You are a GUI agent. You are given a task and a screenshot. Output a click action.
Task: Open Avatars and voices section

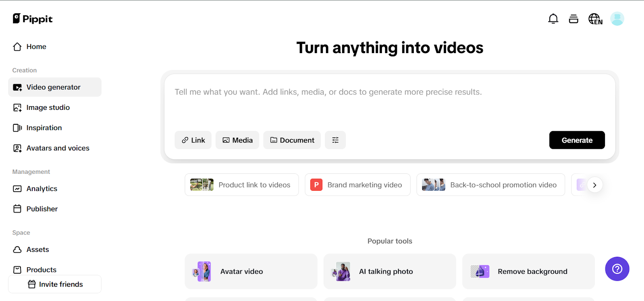point(58,148)
